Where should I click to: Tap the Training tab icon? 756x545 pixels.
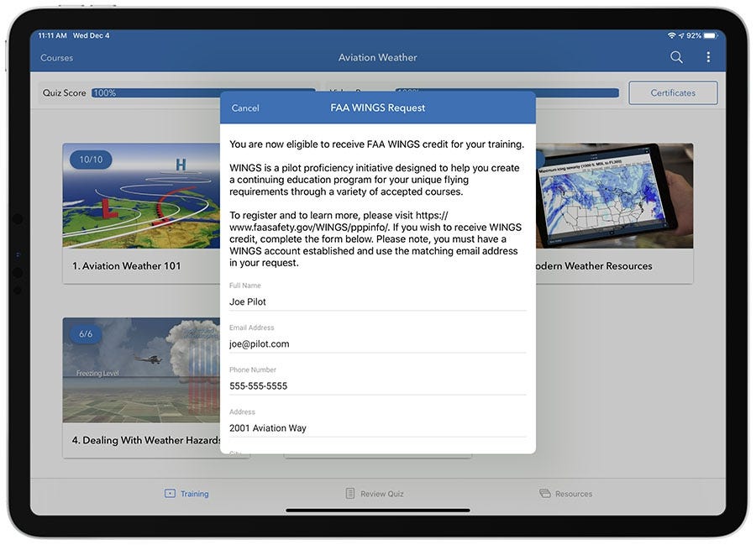tap(170, 494)
